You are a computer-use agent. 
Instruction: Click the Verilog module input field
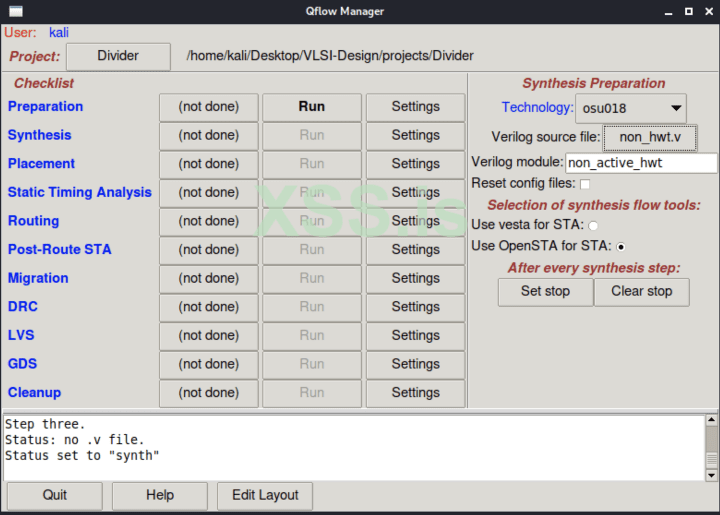[641, 163]
